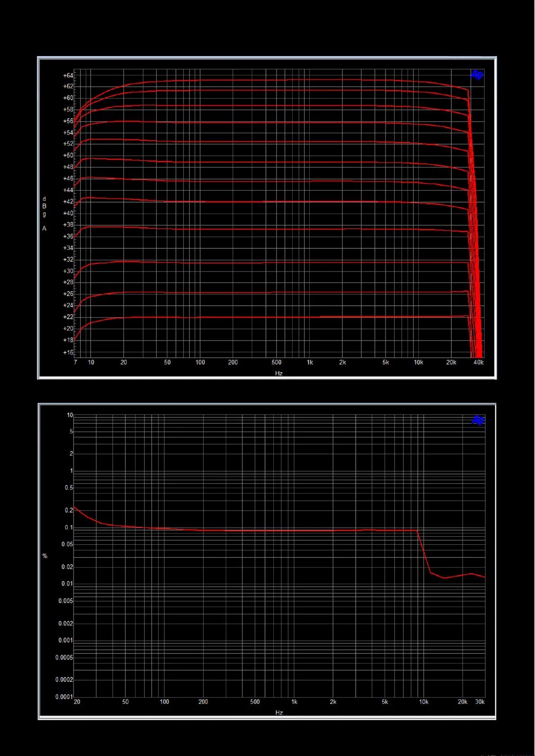Viewport: 535px width, 756px height.
Task: Select the +40 label on the top graph axis
Action: [68, 213]
